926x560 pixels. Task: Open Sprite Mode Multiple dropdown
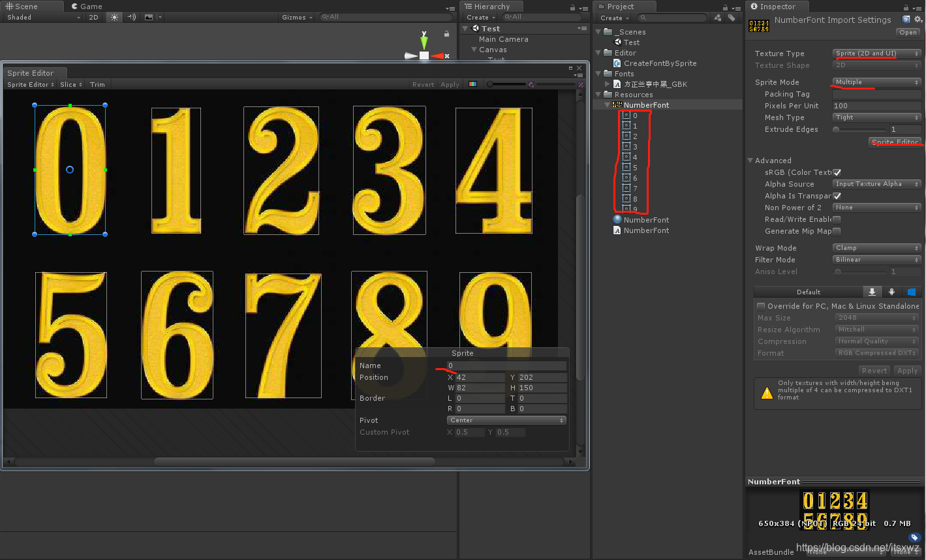877,82
